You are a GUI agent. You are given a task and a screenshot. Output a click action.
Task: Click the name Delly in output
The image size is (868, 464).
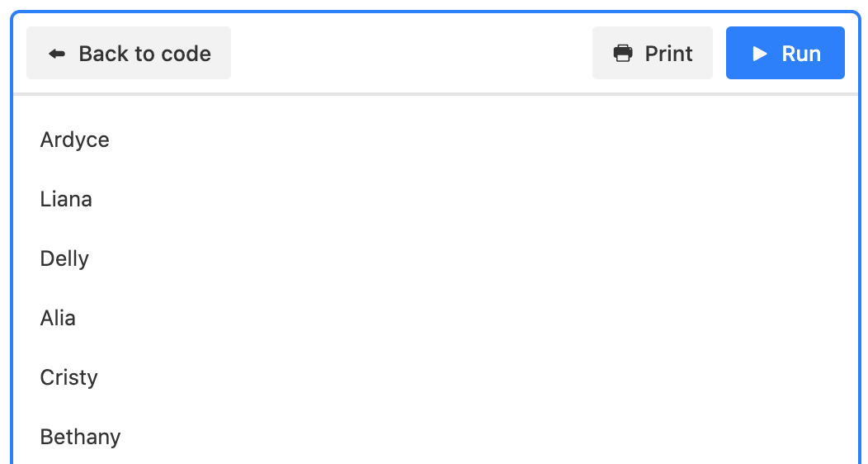click(x=64, y=259)
